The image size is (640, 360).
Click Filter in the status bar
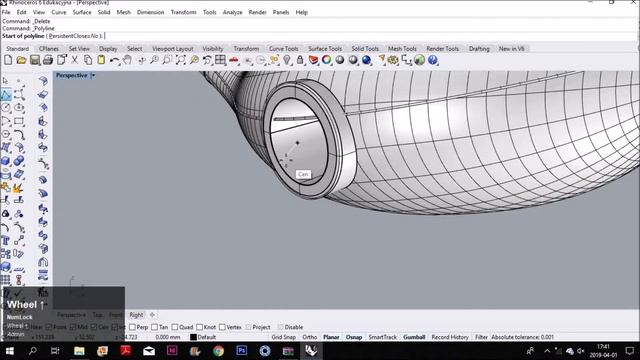pos(481,337)
